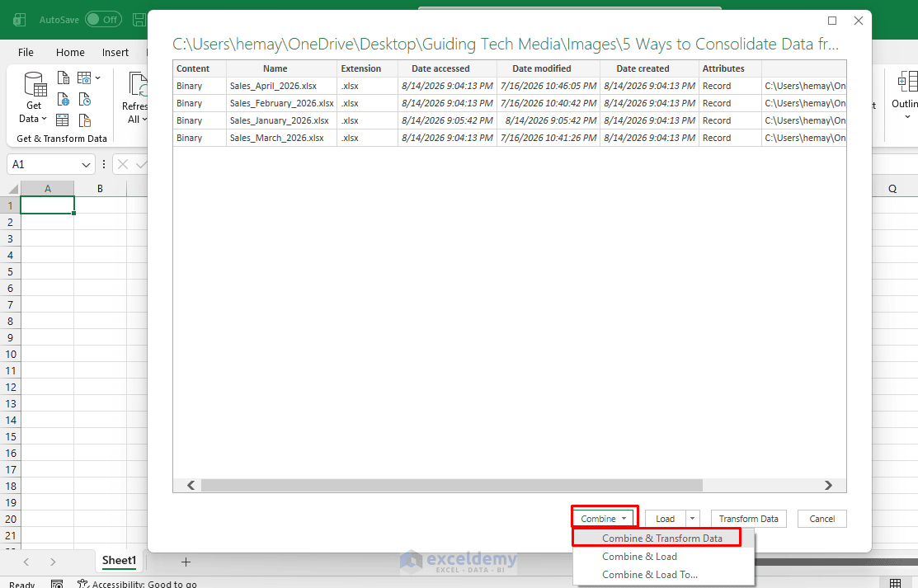The width and height of the screenshot is (918, 588).
Task: Choose Combine & Transform Data
Action: tap(662, 539)
